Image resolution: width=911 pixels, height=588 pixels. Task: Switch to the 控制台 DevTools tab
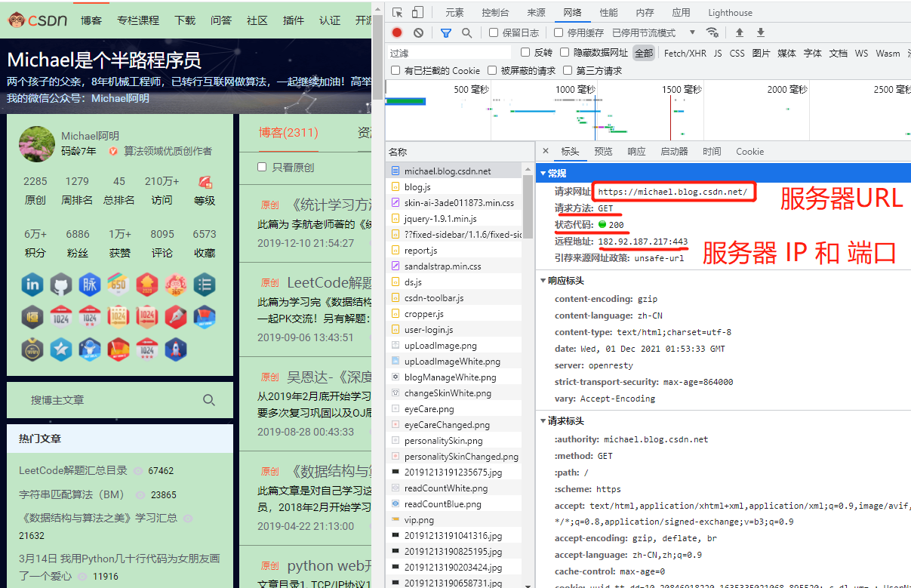(495, 13)
